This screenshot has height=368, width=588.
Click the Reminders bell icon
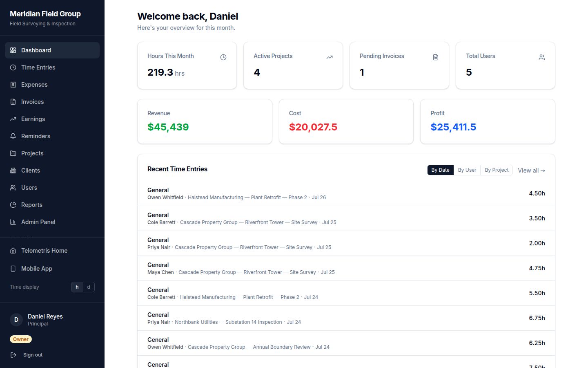(13, 136)
